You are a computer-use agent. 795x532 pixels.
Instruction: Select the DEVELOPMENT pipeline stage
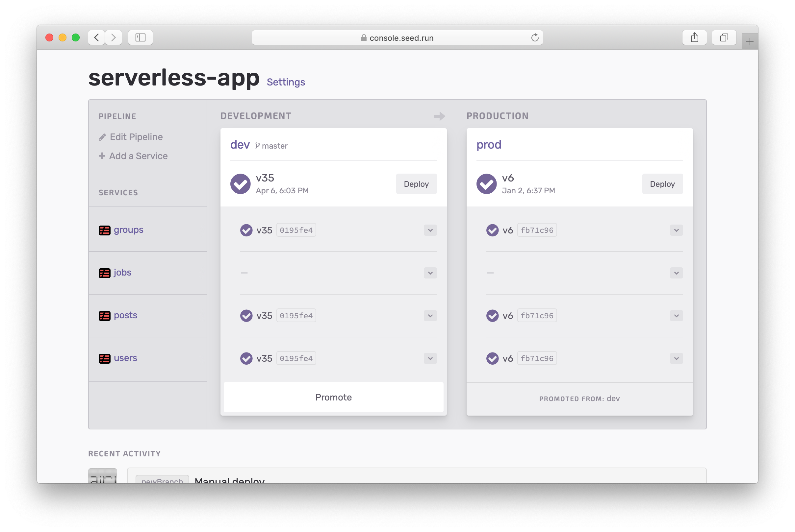click(256, 115)
